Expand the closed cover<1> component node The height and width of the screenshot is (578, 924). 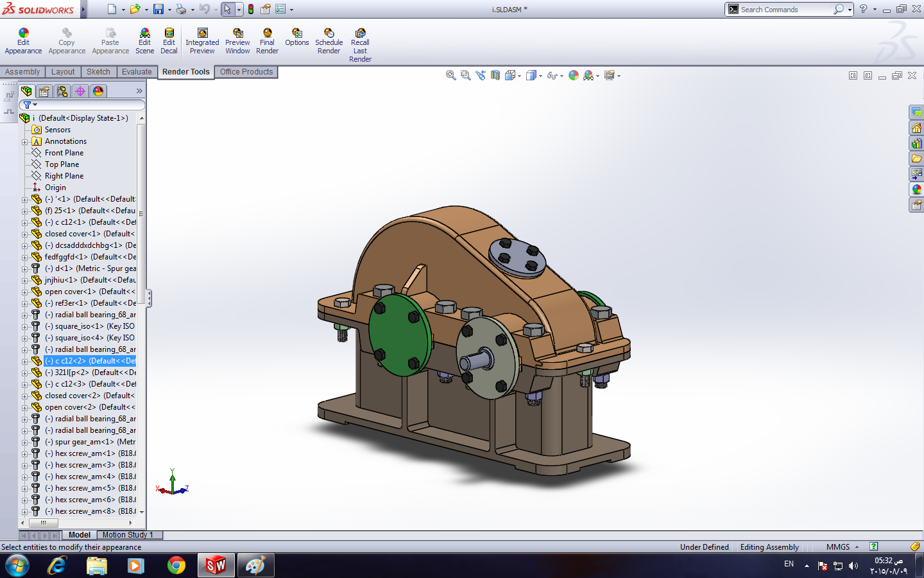[25, 234]
